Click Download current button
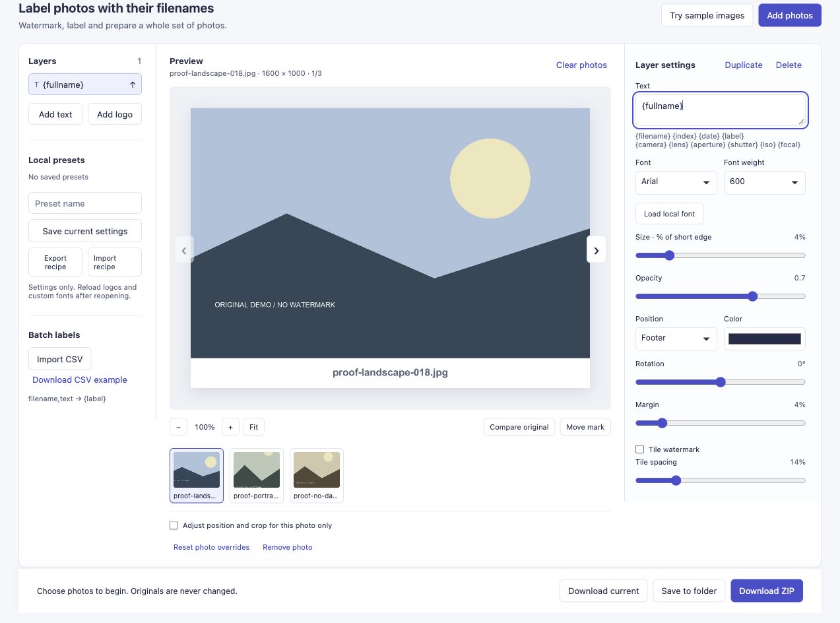The image size is (840, 623). [x=604, y=591]
